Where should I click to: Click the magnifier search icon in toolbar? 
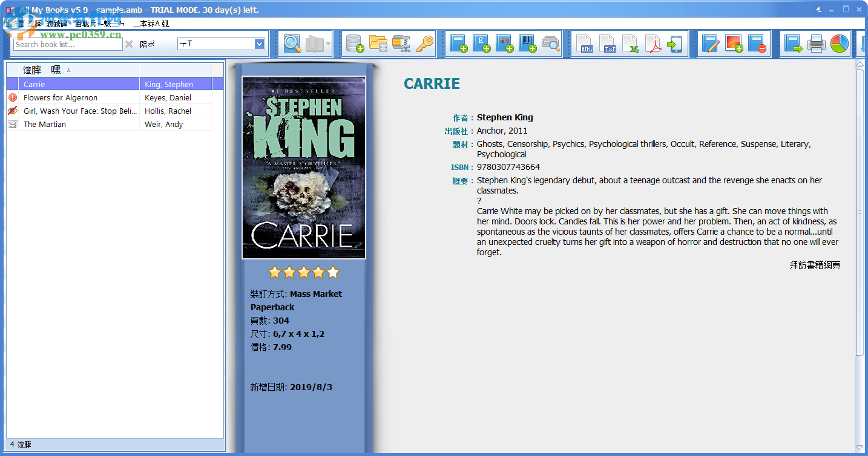click(x=292, y=44)
